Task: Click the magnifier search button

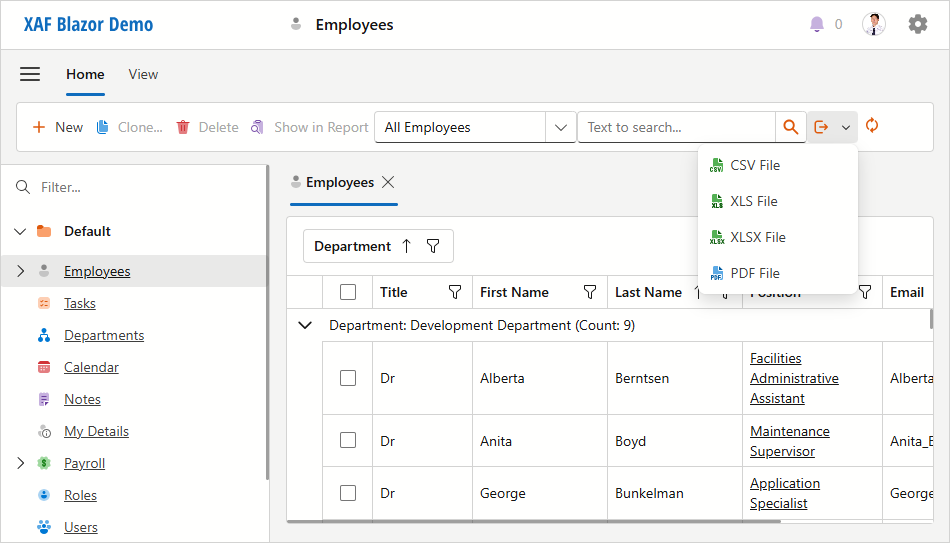Action: (x=791, y=127)
